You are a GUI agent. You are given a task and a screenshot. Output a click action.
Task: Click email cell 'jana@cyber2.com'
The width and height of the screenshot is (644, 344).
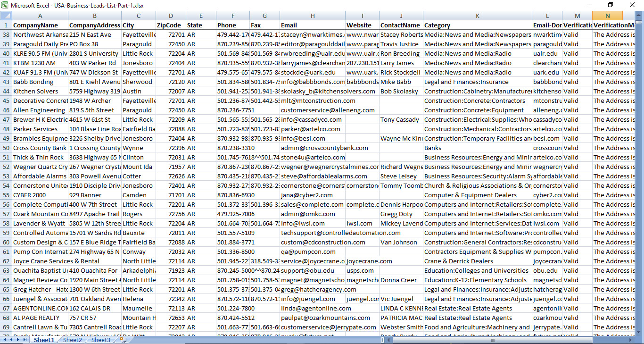[313, 195]
